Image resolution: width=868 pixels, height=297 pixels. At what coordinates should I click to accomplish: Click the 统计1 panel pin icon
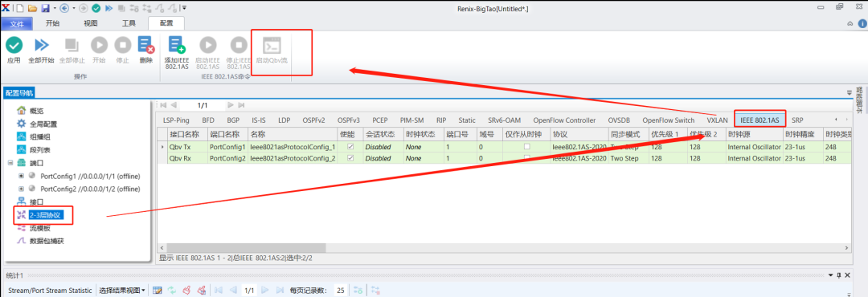[x=839, y=275]
